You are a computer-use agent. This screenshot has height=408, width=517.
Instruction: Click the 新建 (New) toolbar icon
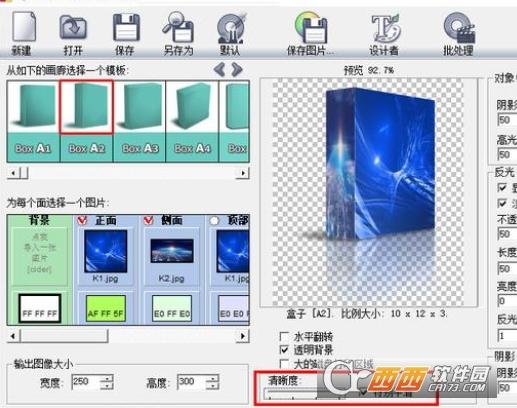[23, 33]
